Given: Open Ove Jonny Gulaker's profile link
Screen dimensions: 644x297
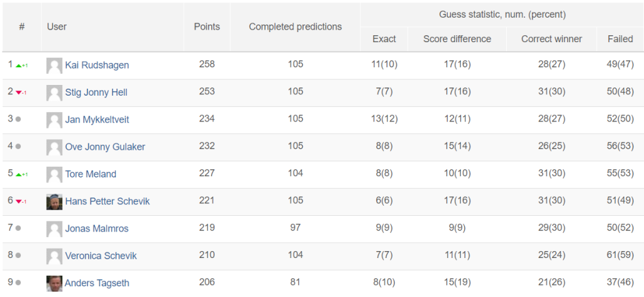Looking at the screenshot, I should [105, 147].
